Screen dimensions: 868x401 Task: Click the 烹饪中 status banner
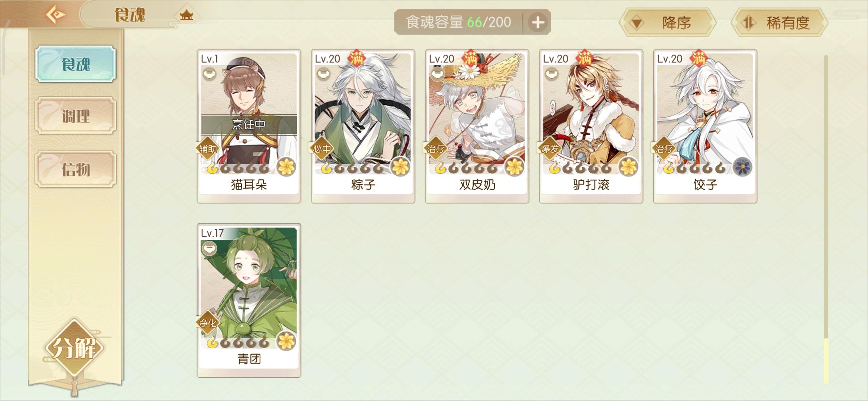click(x=249, y=124)
